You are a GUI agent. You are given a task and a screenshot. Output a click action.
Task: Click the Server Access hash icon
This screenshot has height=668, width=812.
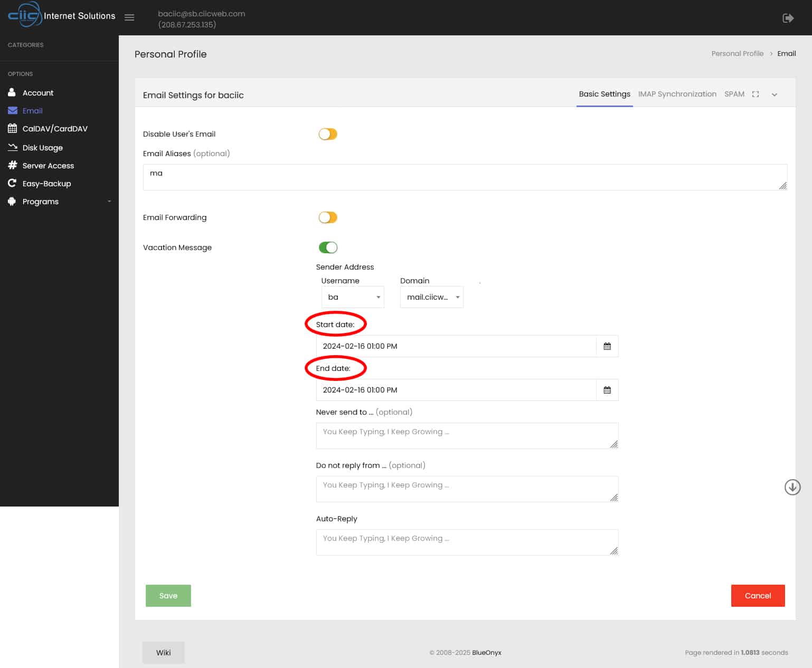tap(13, 165)
